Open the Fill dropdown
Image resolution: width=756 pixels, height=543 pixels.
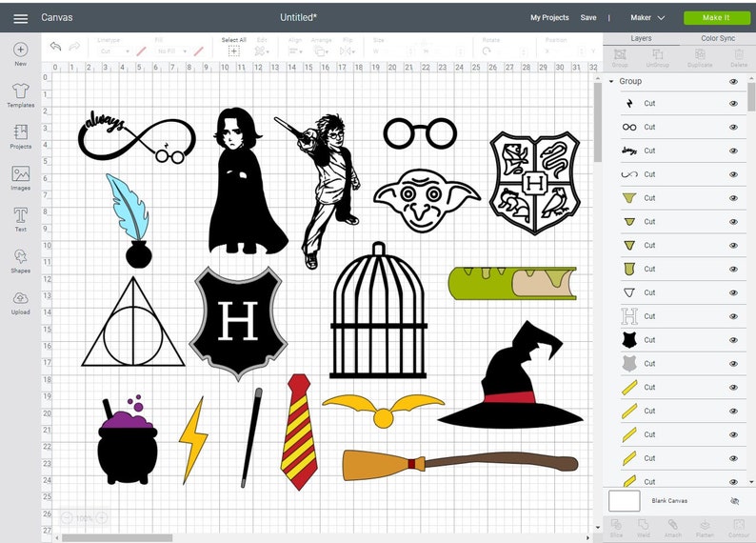point(171,51)
